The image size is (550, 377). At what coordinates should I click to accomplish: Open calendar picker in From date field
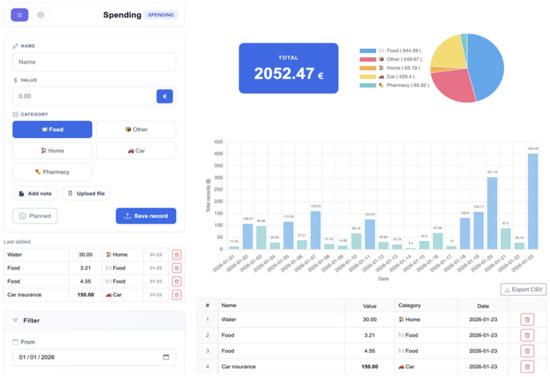pyautogui.click(x=166, y=357)
